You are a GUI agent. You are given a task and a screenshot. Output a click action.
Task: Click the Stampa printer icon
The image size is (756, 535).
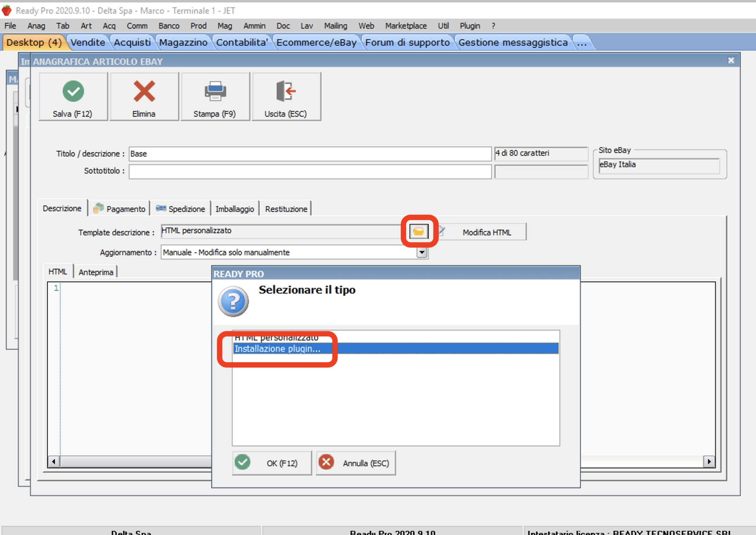point(215,91)
